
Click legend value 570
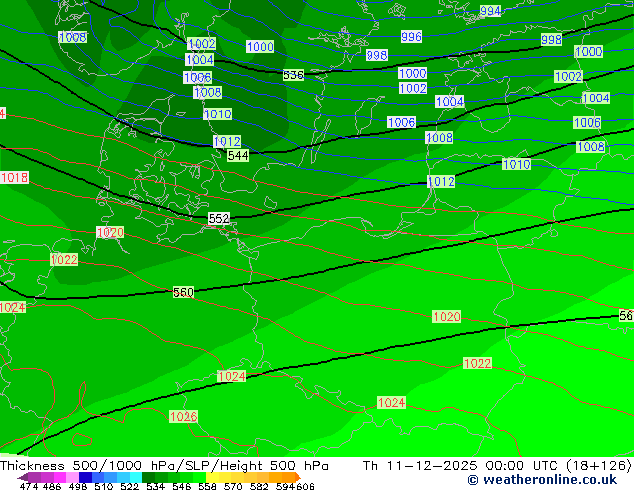click(x=233, y=486)
